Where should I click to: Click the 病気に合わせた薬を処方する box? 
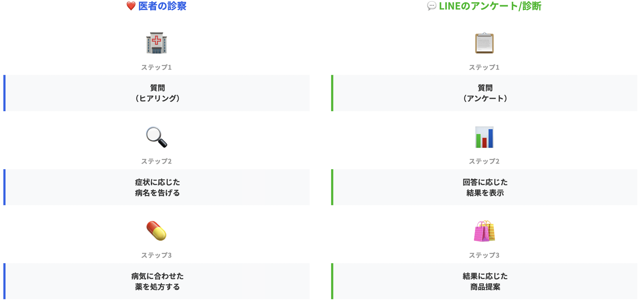(157, 281)
